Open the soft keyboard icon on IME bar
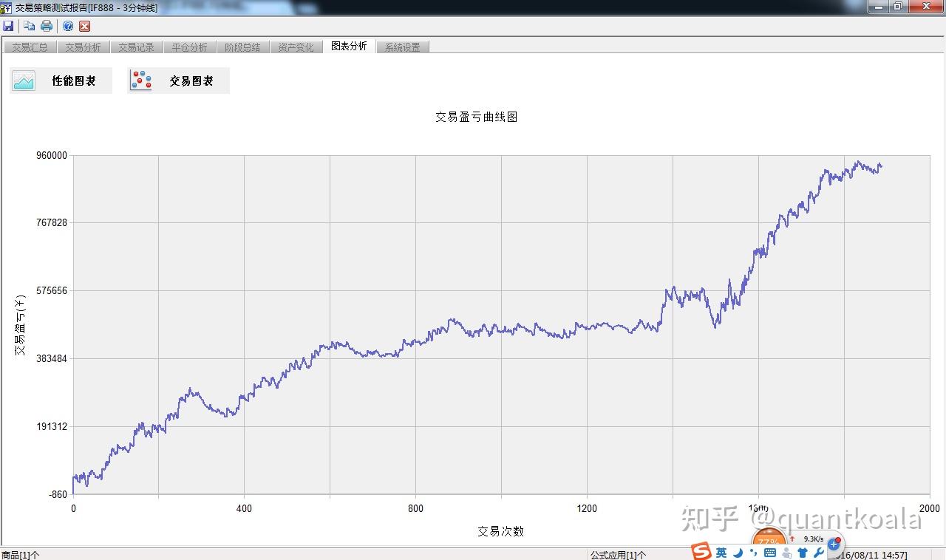The height and width of the screenshot is (560, 946). click(769, 553)
